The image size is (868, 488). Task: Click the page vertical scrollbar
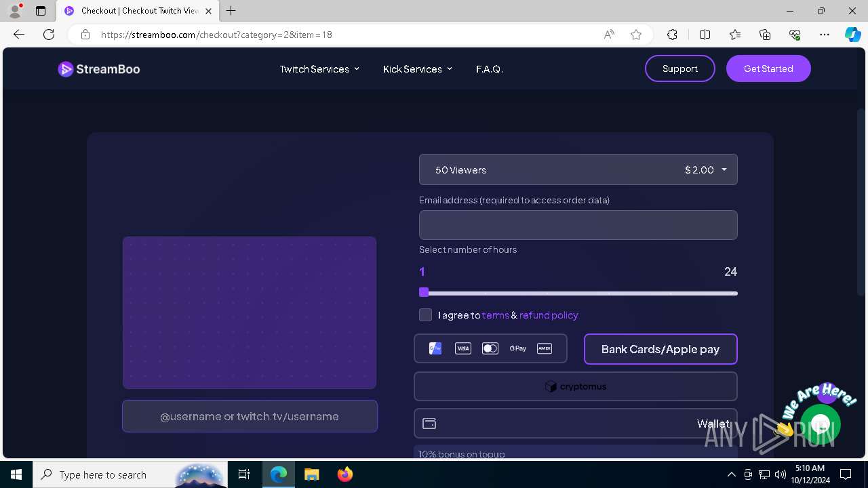pyautogui.click(x=861, y=202)
